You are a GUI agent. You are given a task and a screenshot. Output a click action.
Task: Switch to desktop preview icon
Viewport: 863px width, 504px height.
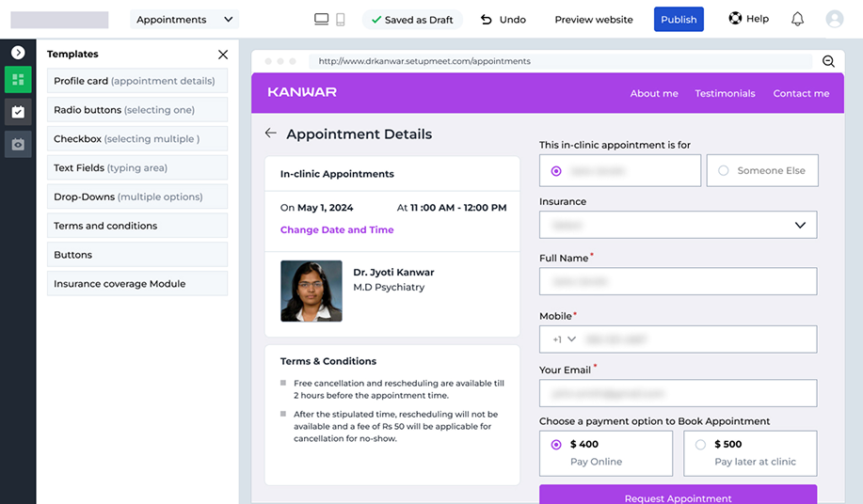pos(322,19)
